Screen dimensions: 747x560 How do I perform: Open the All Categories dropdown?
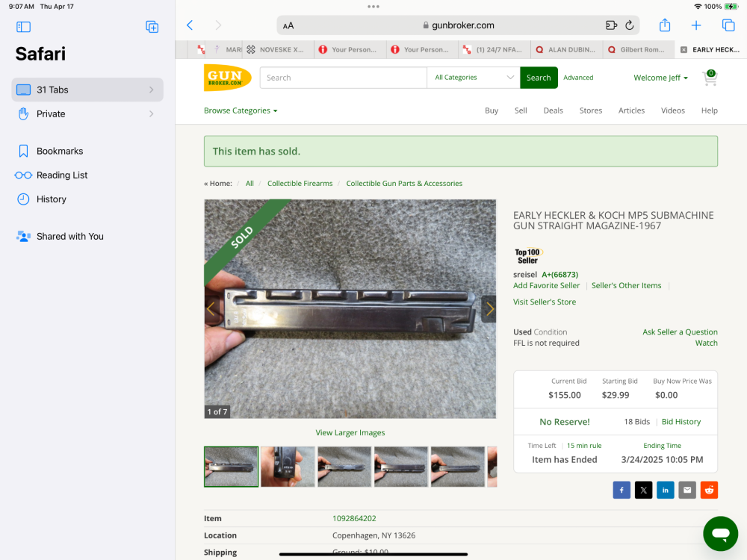(474, 78)
